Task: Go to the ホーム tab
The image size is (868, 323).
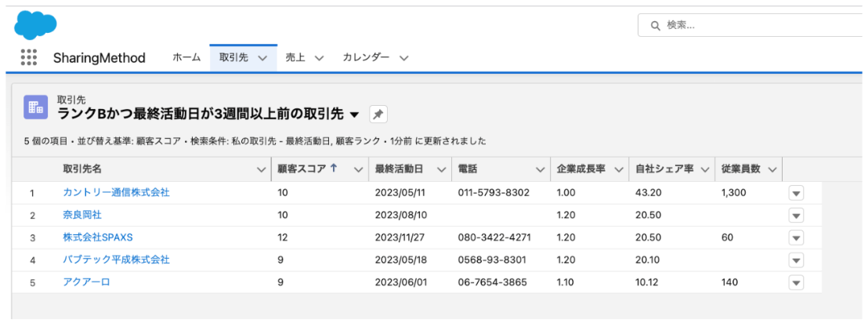Action: point(186,57)
